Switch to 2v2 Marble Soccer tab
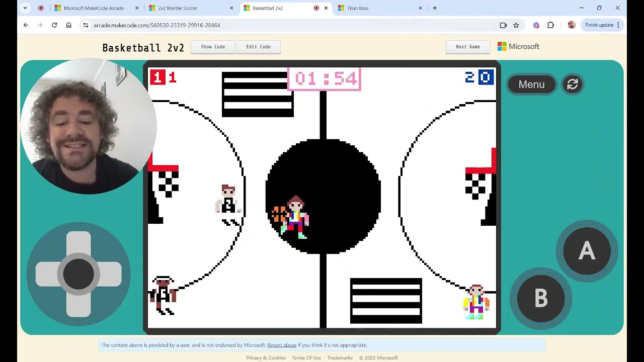 pos(188,8)
